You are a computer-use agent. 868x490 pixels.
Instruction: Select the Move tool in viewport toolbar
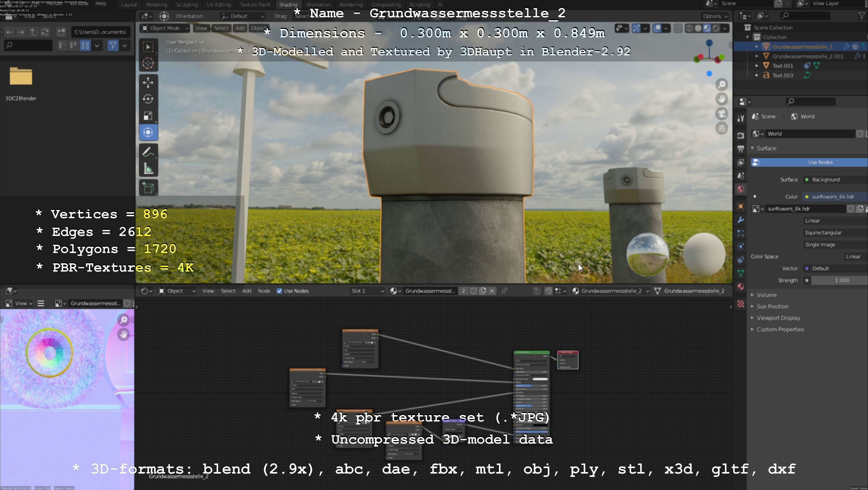point(148,83)
